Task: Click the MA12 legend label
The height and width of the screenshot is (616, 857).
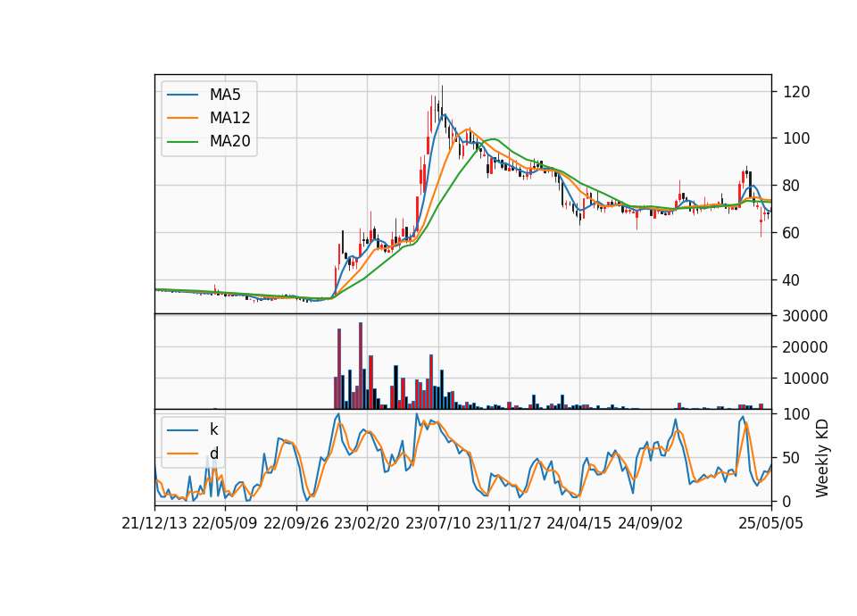Action: (x=229, y=118)
